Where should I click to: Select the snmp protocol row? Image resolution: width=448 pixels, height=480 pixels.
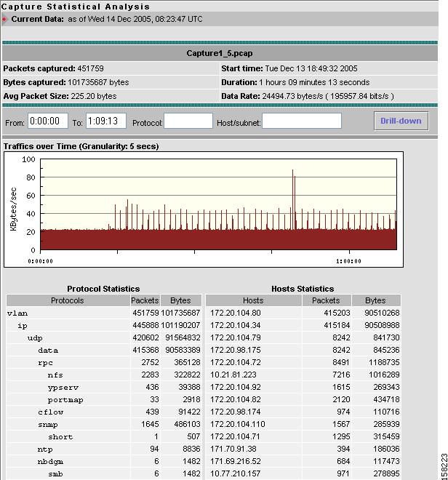click(x=104, y=424)
